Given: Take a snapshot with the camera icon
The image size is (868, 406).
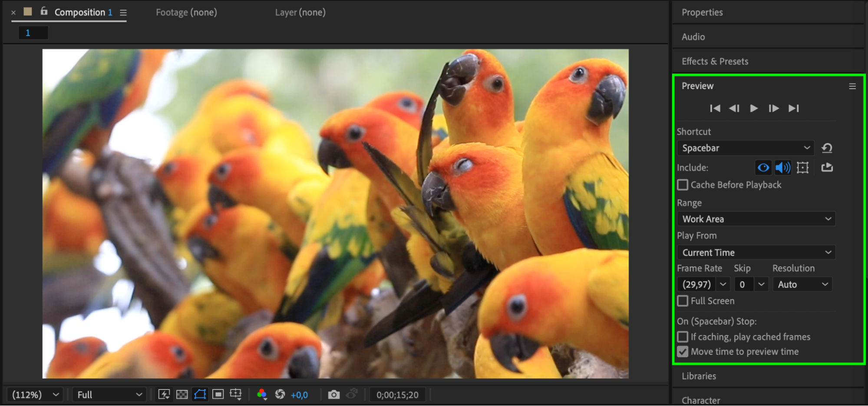Looking at the screenshot, I should (x=333, y=395).
